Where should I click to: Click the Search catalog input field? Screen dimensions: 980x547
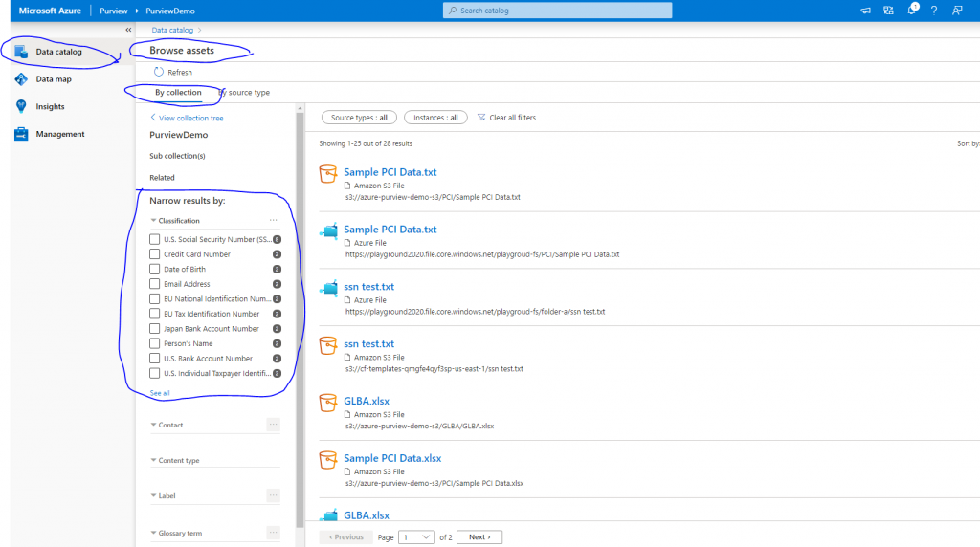[558, 11]
